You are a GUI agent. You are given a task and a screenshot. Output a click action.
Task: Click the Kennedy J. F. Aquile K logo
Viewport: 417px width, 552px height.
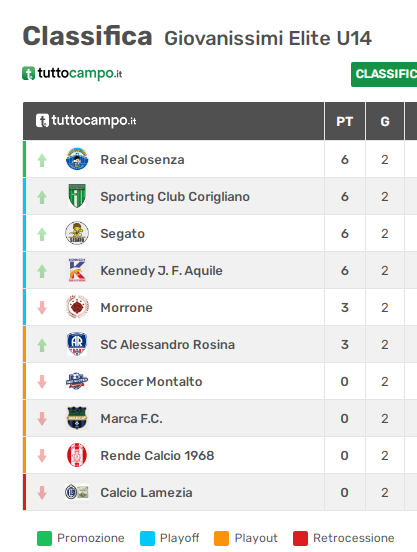click(77, 270)
